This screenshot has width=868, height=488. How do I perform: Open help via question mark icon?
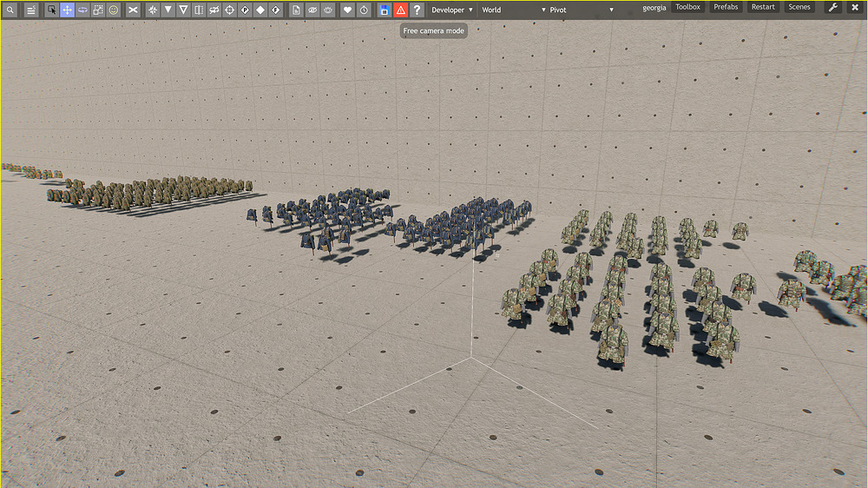(417, 10)
